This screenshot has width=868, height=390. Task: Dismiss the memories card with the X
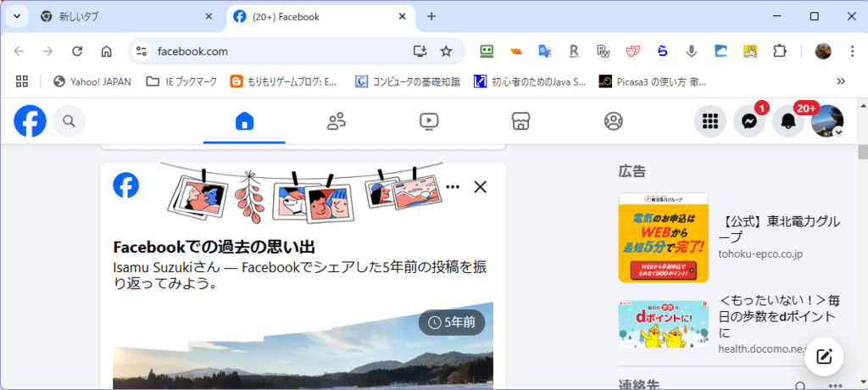coord(480,187)
